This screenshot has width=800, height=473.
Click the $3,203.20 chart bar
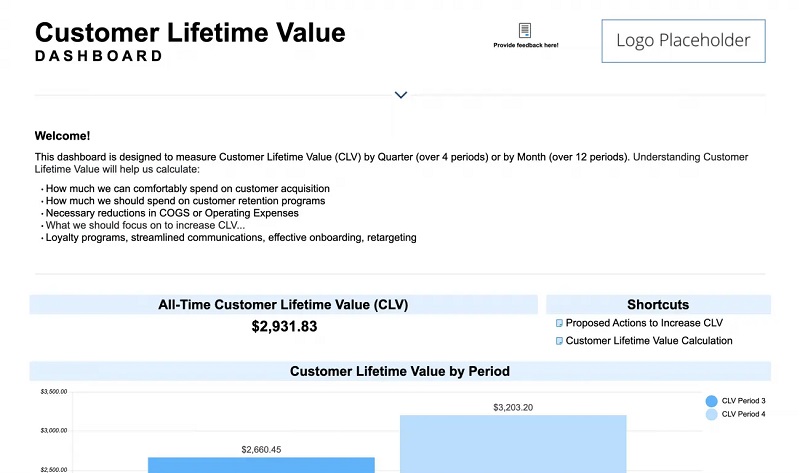[513, 443]
